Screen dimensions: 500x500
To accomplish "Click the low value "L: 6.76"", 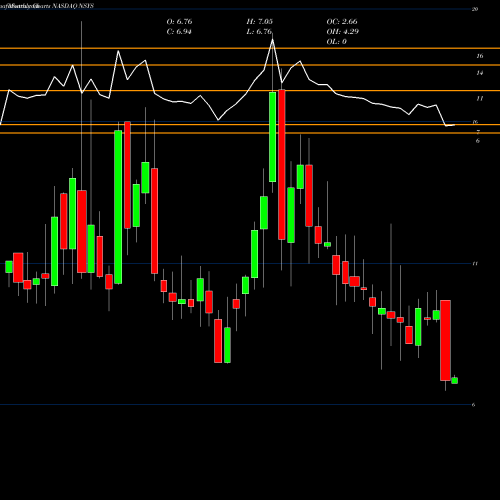I will coord(259,32).
